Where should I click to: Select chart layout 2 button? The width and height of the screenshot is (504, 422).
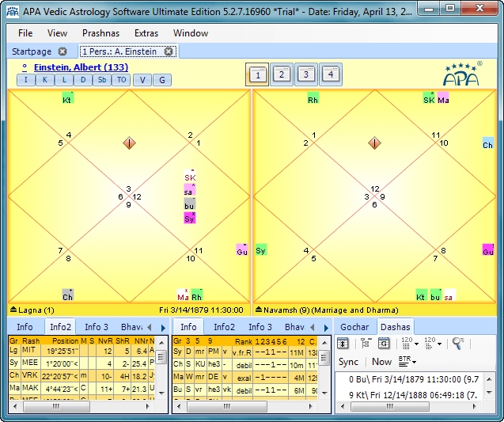click(x=282, y=74)
